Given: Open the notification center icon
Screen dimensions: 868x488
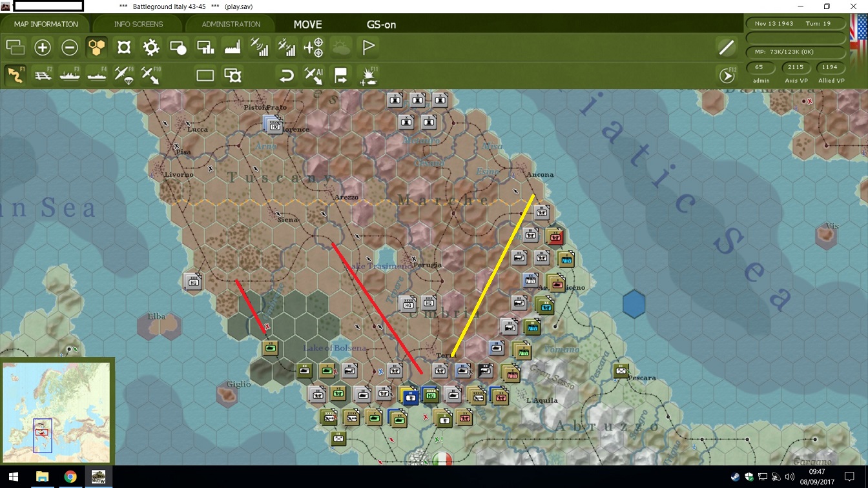Looking at the screenshot, I should coord(850,477).
